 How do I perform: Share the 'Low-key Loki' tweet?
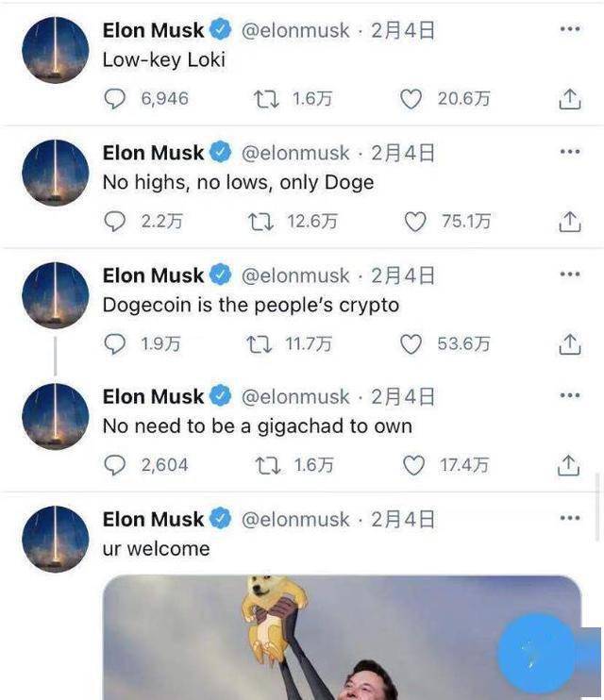570,99
